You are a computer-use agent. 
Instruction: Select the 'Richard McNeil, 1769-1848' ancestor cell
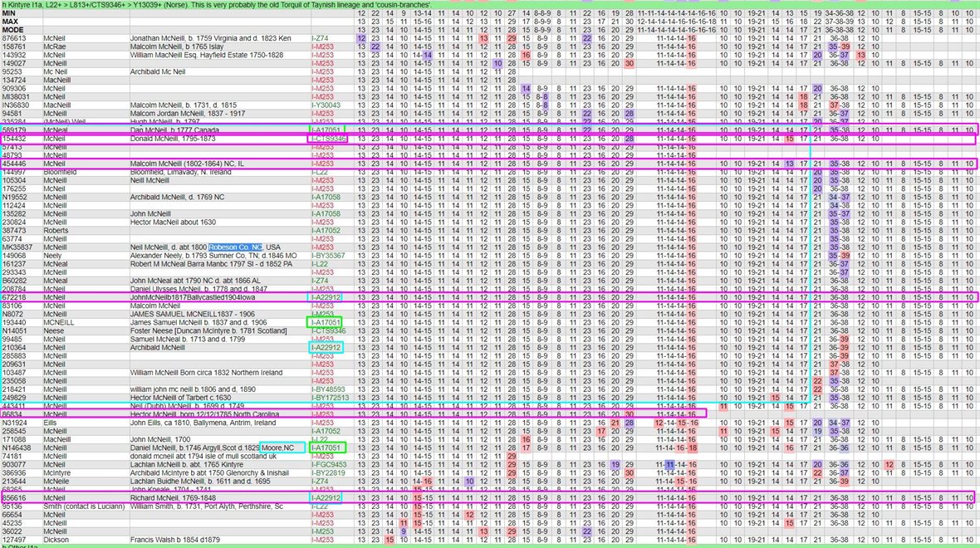pos(174,497)
